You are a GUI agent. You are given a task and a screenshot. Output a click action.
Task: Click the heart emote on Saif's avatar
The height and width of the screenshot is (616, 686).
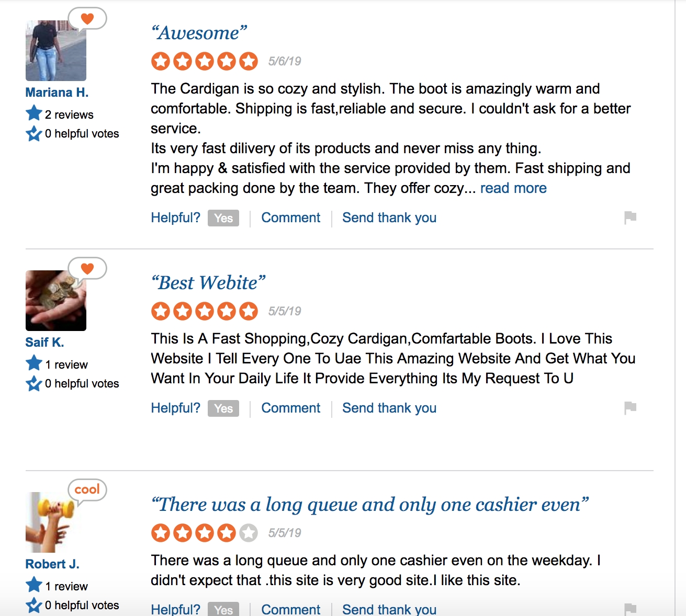[x=87, y=269]
